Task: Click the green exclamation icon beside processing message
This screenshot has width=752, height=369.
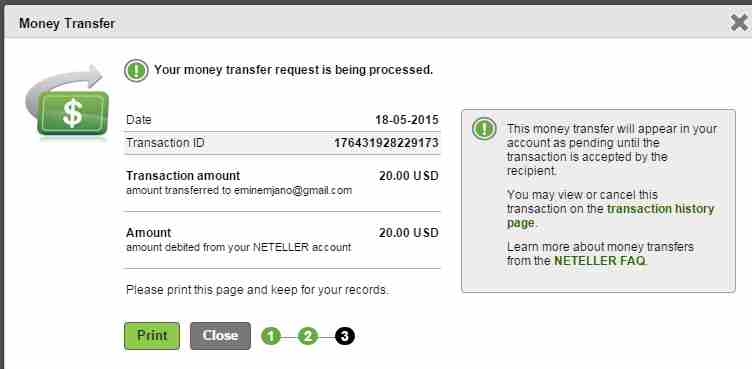Action: [x=136, y=71]
